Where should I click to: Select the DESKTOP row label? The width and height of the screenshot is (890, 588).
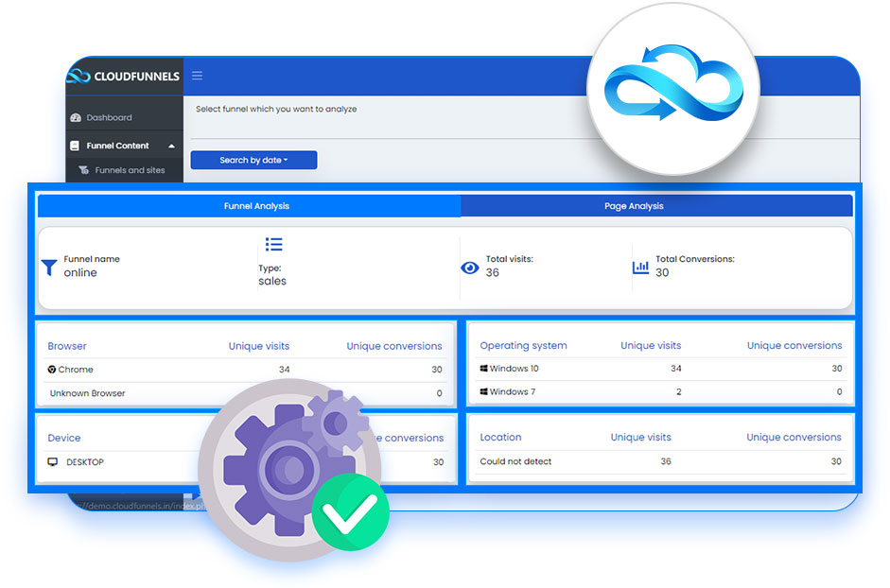coord(85,462)
